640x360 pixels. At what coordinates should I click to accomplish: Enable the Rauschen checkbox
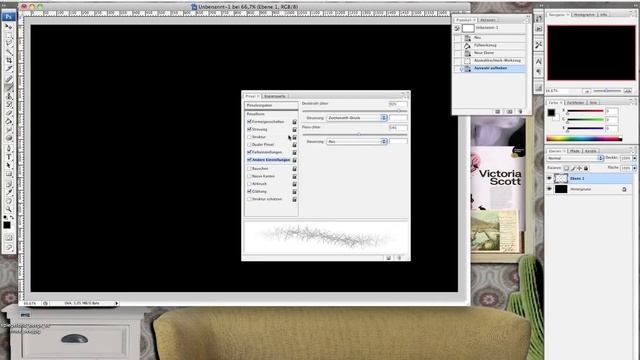(249, 169)
